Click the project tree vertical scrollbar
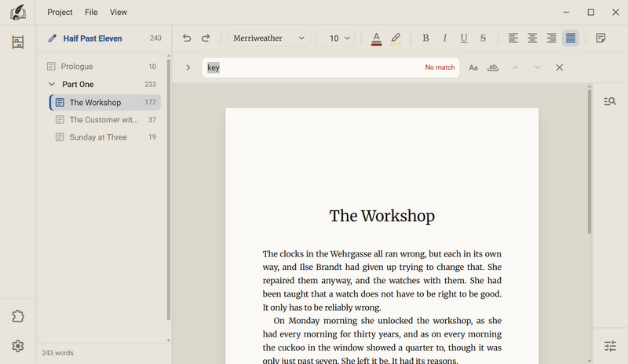 [169, 189]
